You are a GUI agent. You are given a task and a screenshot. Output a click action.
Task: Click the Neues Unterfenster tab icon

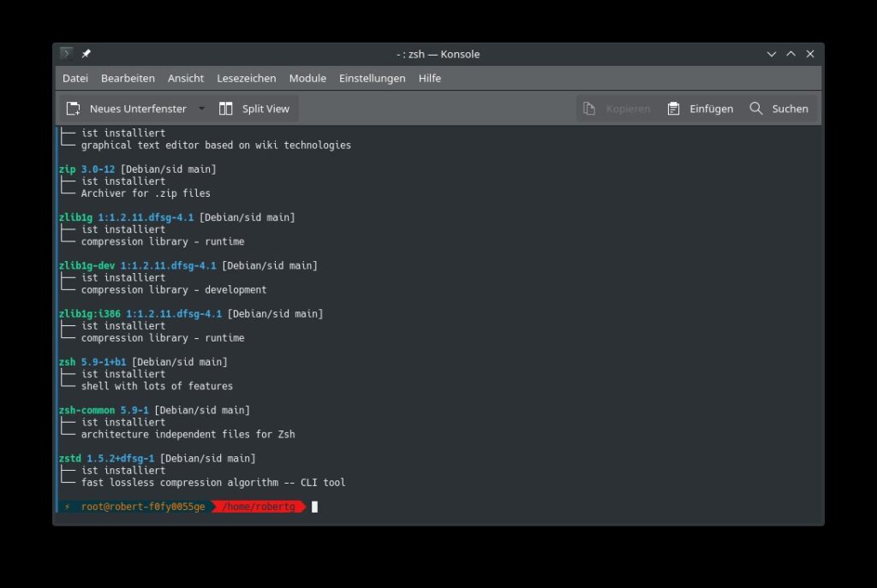point(74,109)
